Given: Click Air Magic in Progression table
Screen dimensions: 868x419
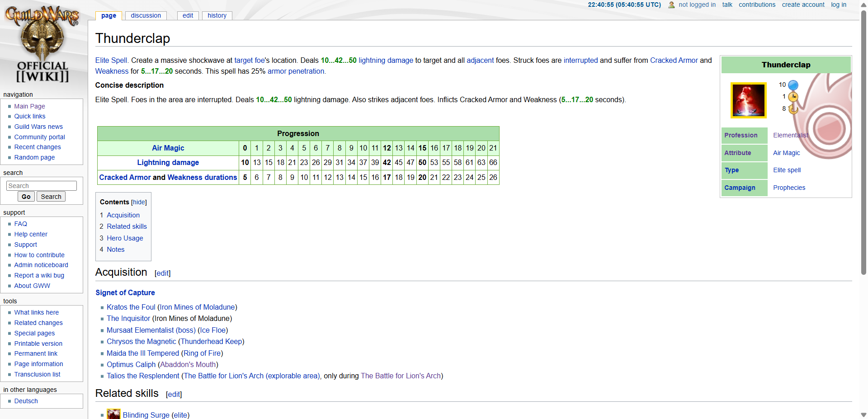Looking at the screenshot, I should 168,148.
